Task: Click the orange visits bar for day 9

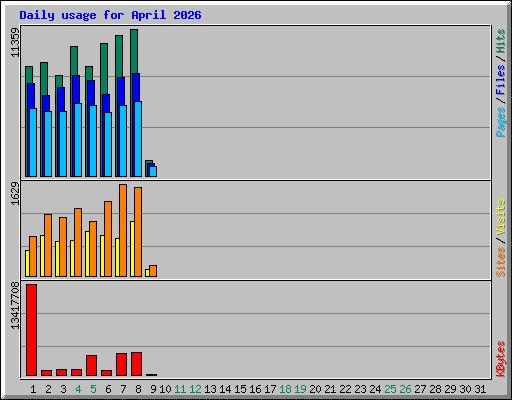Action: click(153, 271)
